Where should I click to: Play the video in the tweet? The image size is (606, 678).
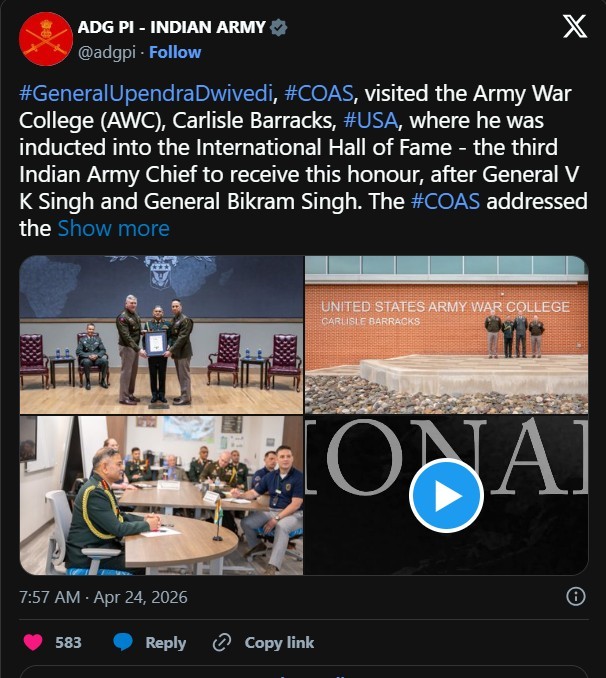coord(446,495)
